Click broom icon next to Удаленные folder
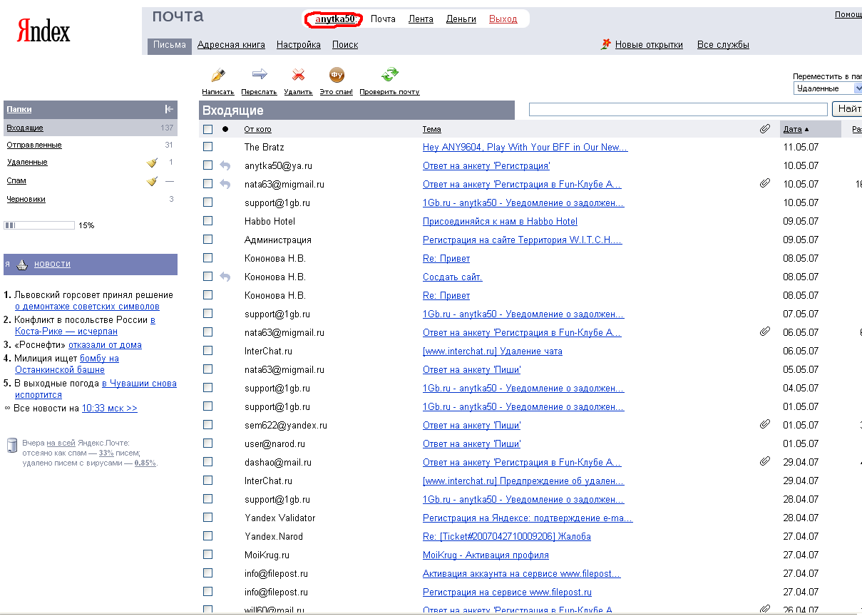This screenshot has width=862, height=616. point(152,163)
